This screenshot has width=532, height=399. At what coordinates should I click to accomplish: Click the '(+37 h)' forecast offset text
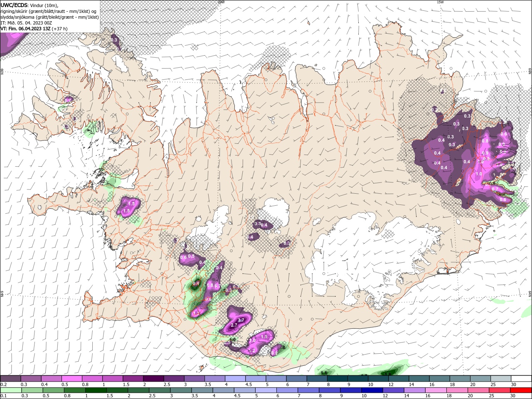pos(59,29)
